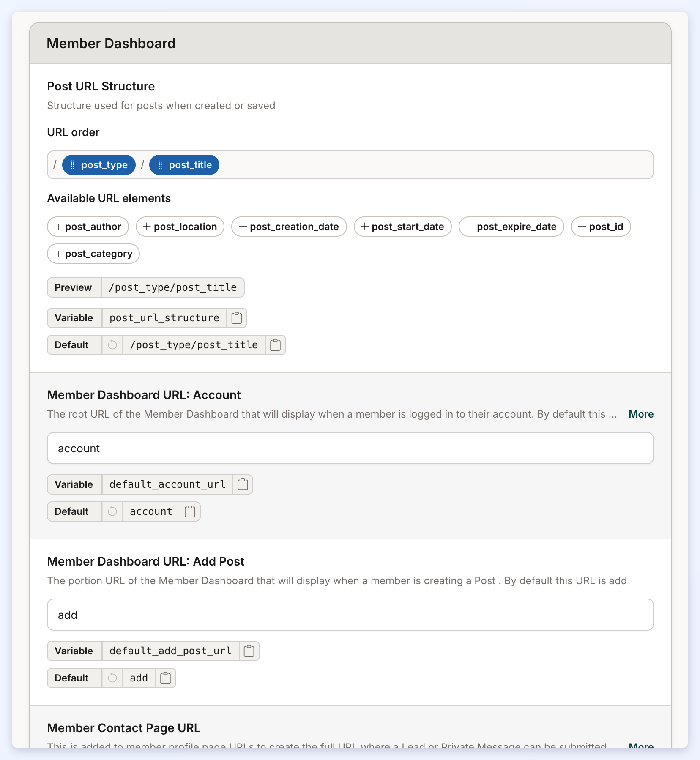The image size is (700, 760).
Task: Click the post_type chip drag handle
Action: [x=72, y=165]
